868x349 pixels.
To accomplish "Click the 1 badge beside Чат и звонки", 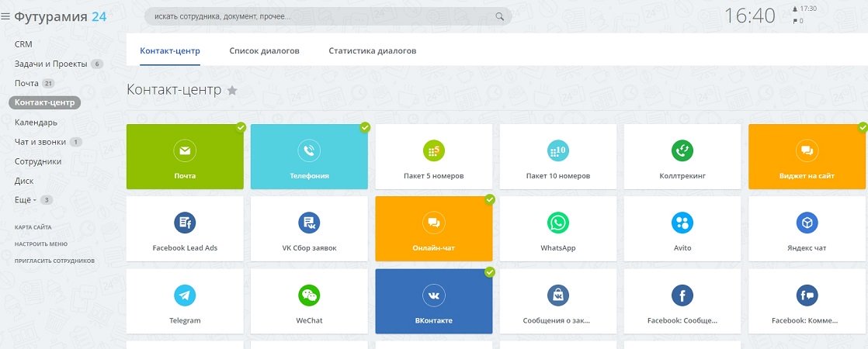I will click(x=76, y=142).
